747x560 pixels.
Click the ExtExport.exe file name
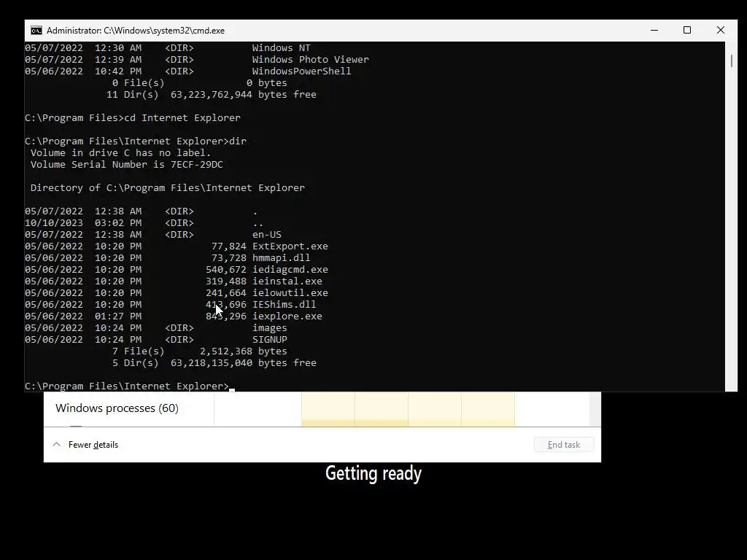tap(290, 246)
